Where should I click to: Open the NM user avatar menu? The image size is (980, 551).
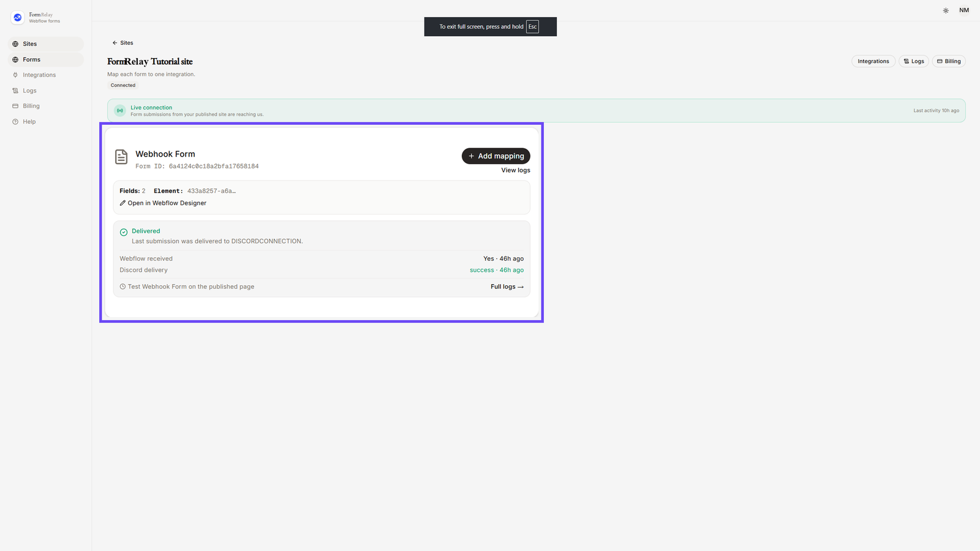click(x=964, y=10)
